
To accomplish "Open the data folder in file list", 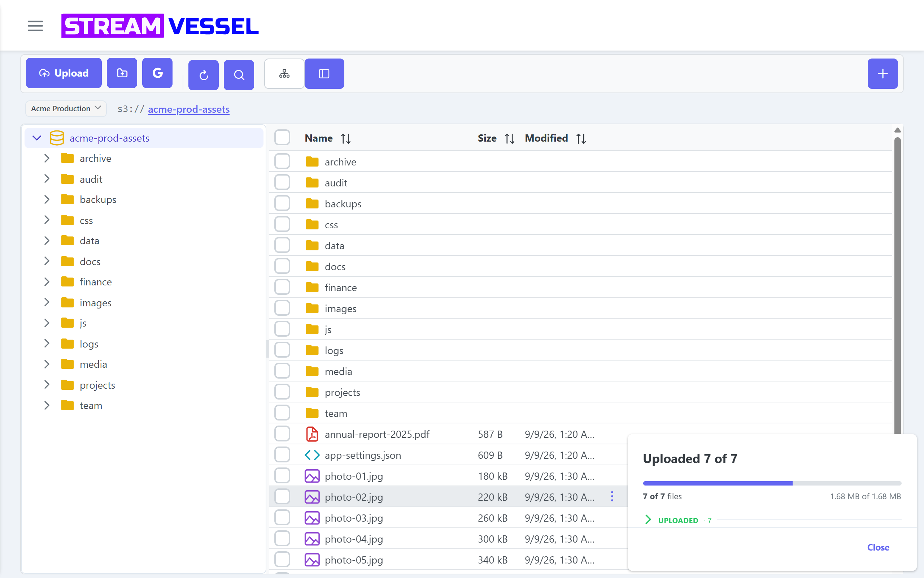I will [335, 245].
